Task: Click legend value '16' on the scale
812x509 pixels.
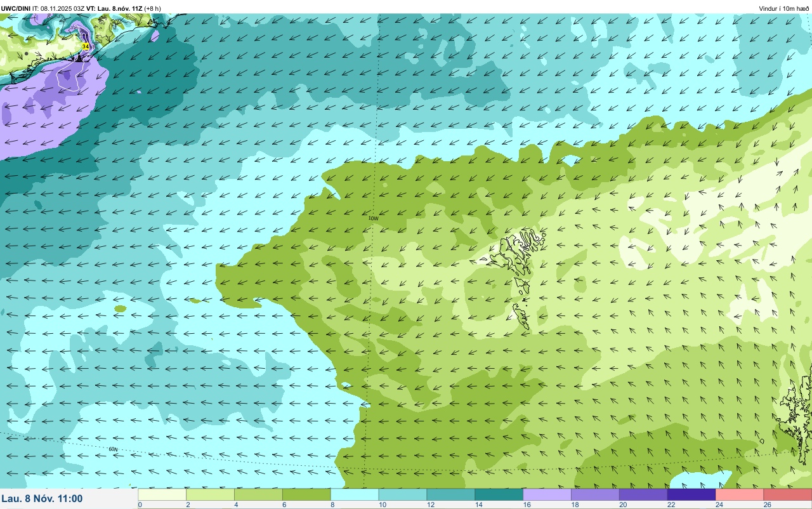Action: click(526, 505)
